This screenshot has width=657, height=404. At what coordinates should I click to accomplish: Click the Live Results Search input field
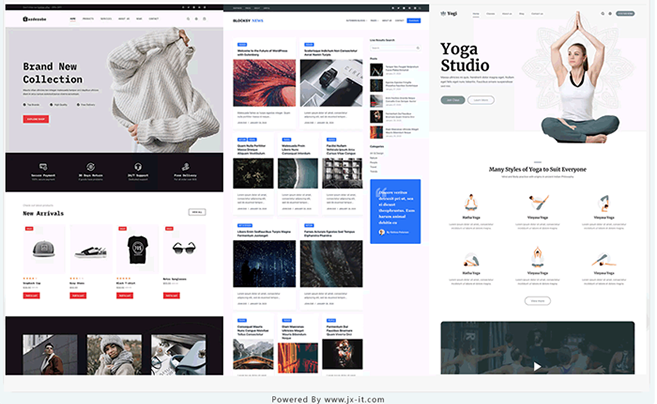pyautogui.click(x=394, y=47)
